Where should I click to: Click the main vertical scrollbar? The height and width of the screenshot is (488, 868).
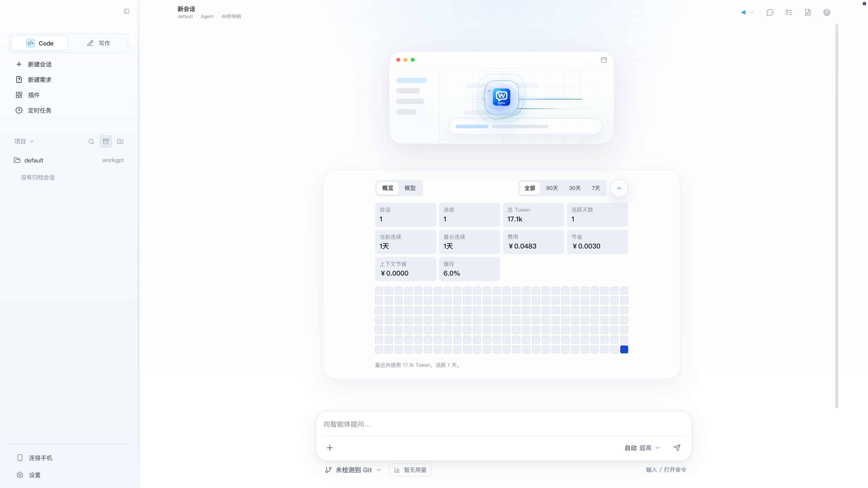[x=837, y=216]
